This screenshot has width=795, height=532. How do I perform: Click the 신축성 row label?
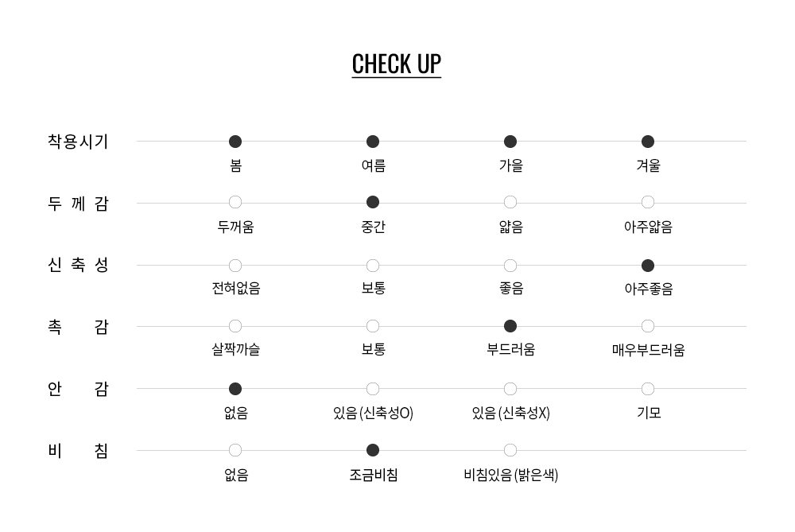point(78,265)
